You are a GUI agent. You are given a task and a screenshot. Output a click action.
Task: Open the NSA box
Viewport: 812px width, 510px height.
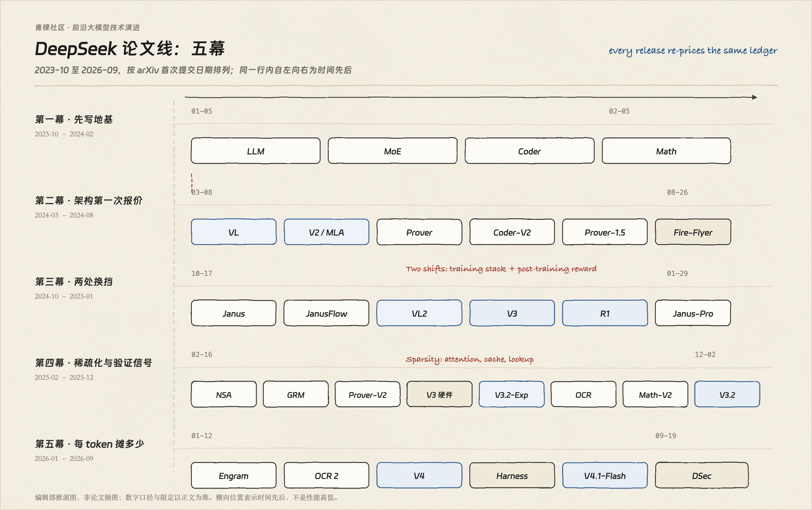[x=224, y=394]
